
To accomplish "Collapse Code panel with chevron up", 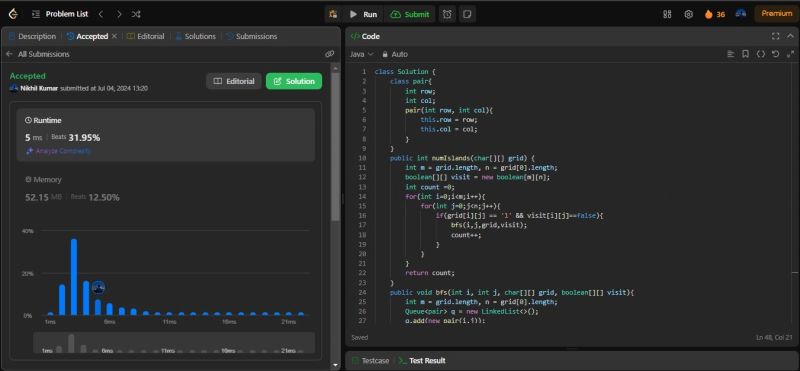I will click(791, 36).
